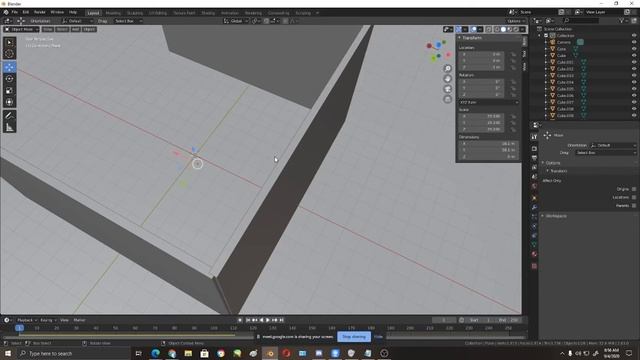640x360 pixels.
Task: Click the navigation axis gizmo
Action: point(438,51)
